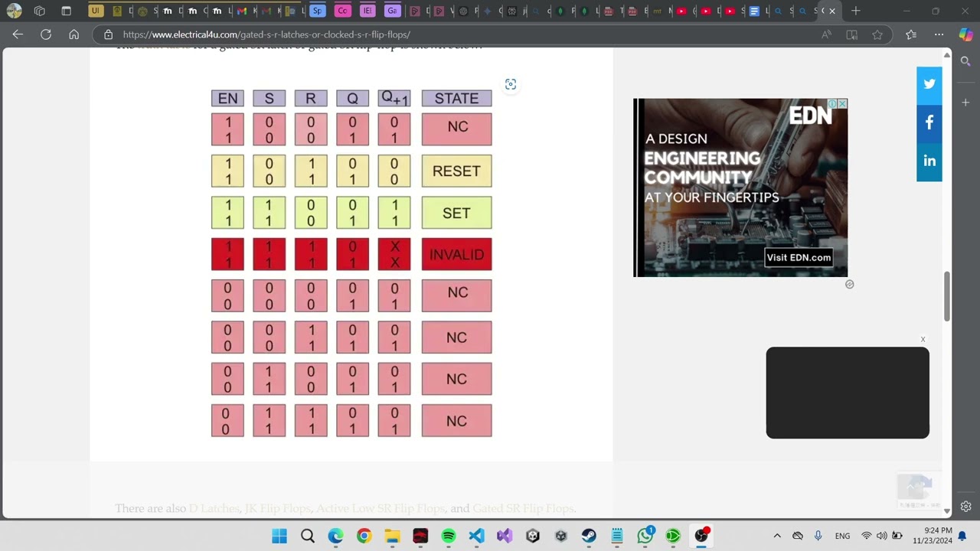Refresh the current page
This screenshot has height=551, width=980.
click(x=46, y=34)
